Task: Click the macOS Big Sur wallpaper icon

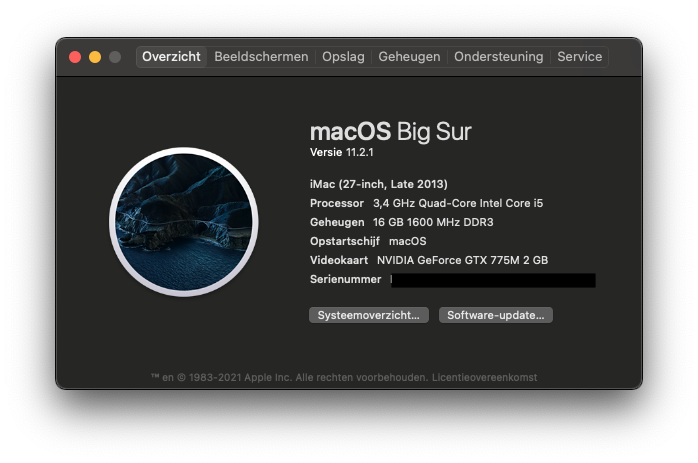Action: [184, 222]
